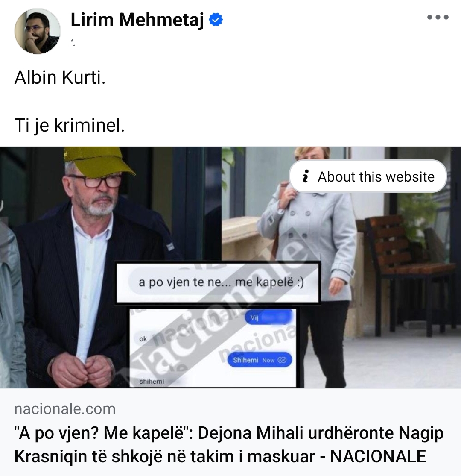Open the article headline about Dejona Mihali
The width and height of the screenshot is (461, 476).
[229, 444]
